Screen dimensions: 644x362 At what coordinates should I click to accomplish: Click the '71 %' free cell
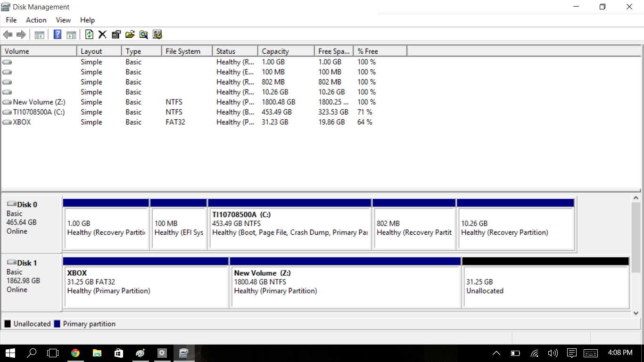click(365, 112)
